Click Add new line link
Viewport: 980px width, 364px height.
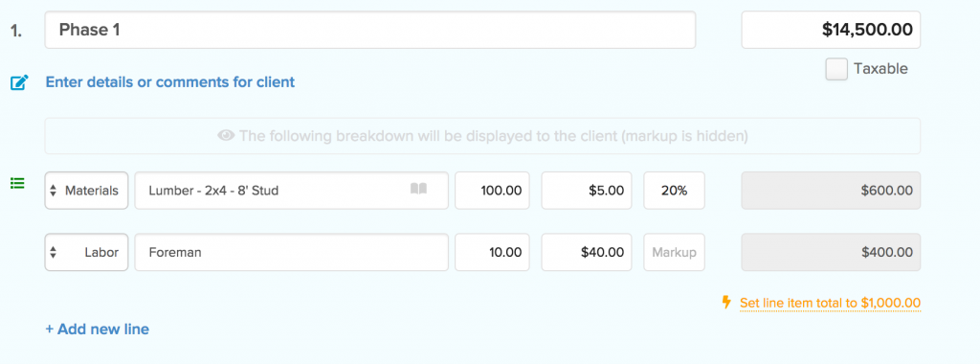point(97,329)
